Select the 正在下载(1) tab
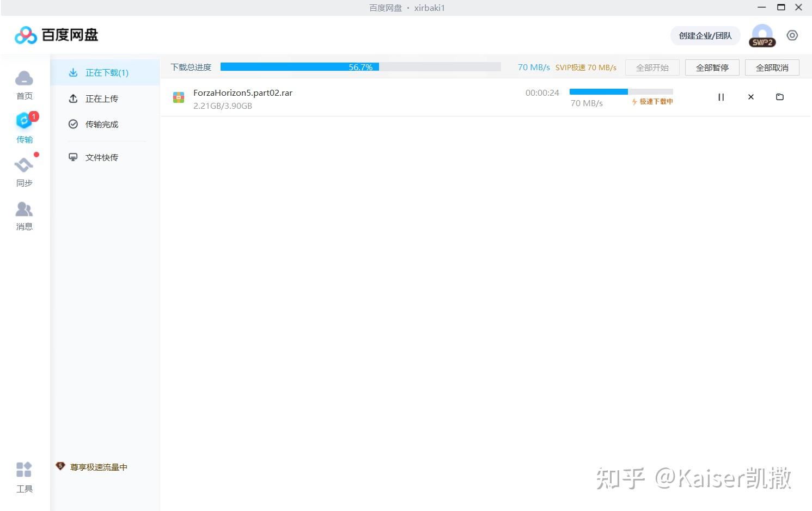Image resolution: width=812 pixels, height=511 pixels. tap(105, 72)
